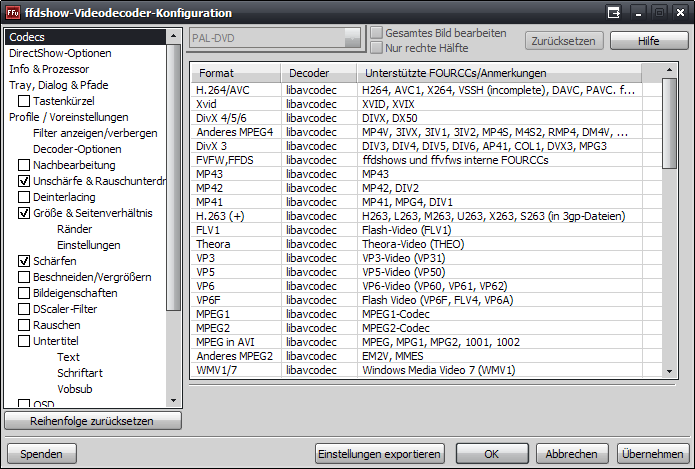Select Codecs in the settings tree

pos(85,37)
